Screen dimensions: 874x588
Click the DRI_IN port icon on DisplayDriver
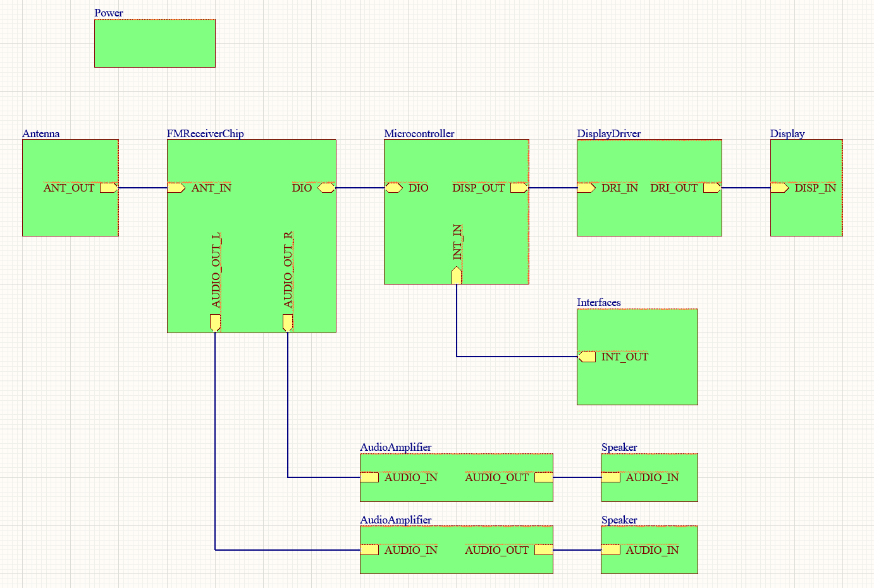(x=586, y=188)
